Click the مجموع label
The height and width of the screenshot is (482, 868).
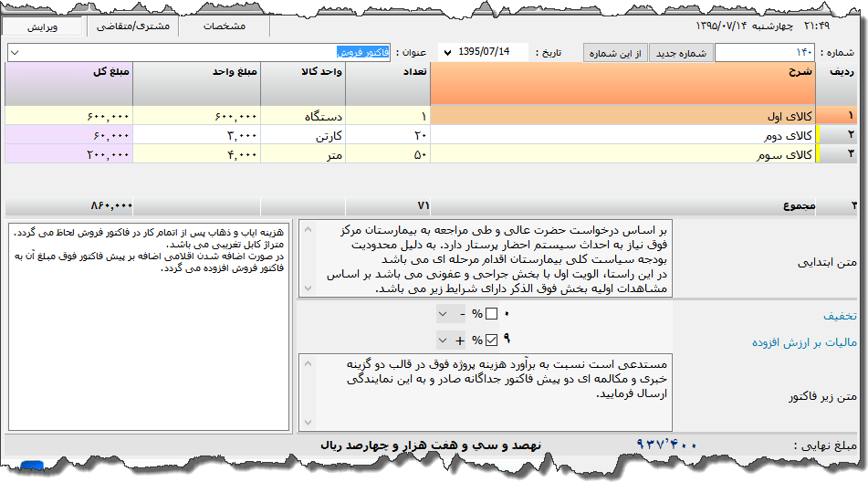tap(799, 206)
